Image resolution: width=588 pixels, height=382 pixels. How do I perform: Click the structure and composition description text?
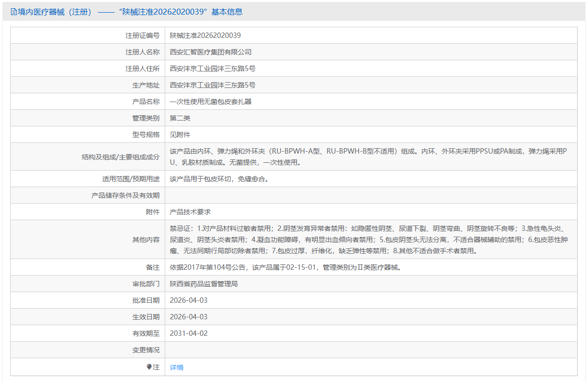coord(368,156)
